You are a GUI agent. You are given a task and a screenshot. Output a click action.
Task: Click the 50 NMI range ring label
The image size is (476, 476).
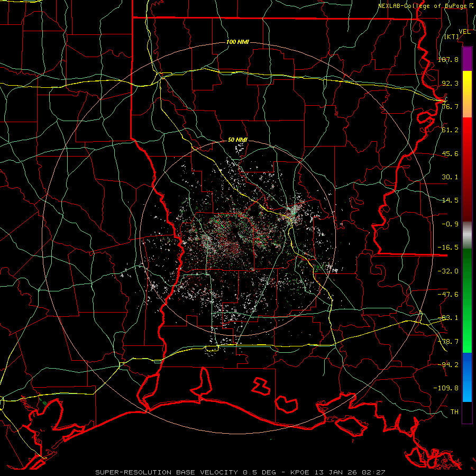click(237, 140)
